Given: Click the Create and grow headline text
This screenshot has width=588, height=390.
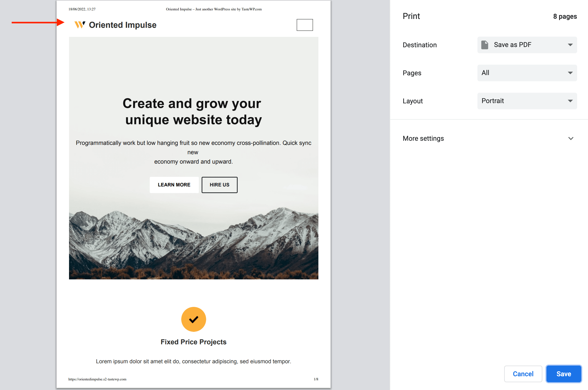Looking at the screenshot, I should [192, 112].
